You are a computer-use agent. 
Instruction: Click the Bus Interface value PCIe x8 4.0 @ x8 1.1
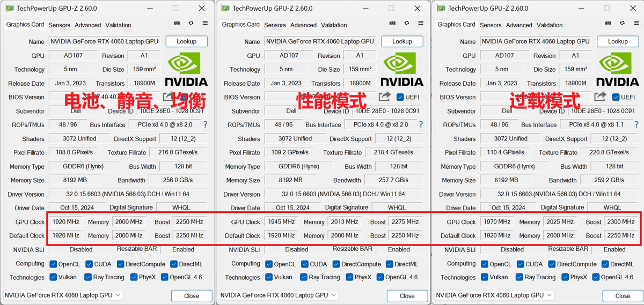pyautogui.click(x=597, y=124)
